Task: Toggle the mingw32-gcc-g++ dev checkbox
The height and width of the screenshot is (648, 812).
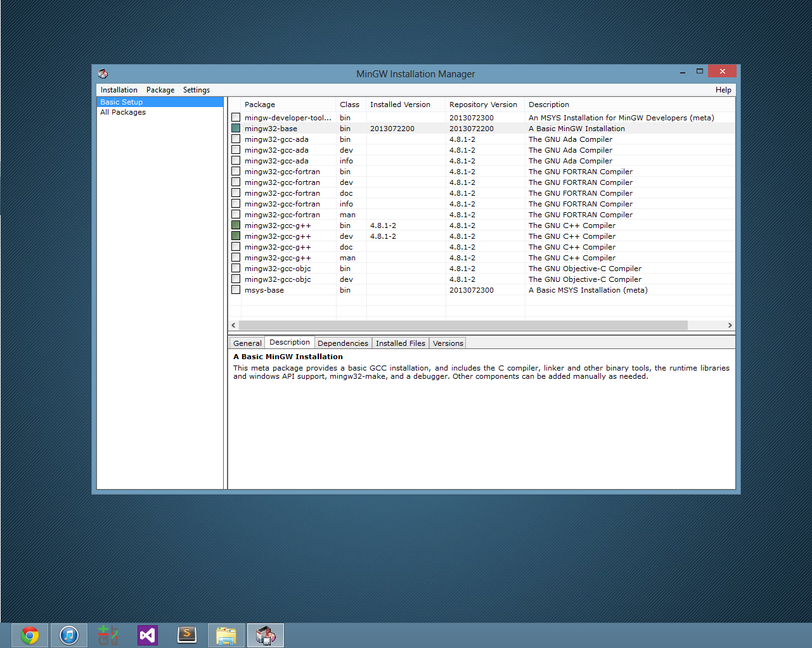Action: point(236,236)
